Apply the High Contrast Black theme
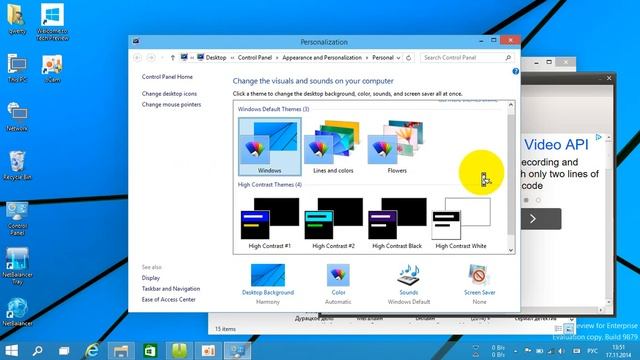This screenshot has height=360, width=640. [x=397, y=223]
